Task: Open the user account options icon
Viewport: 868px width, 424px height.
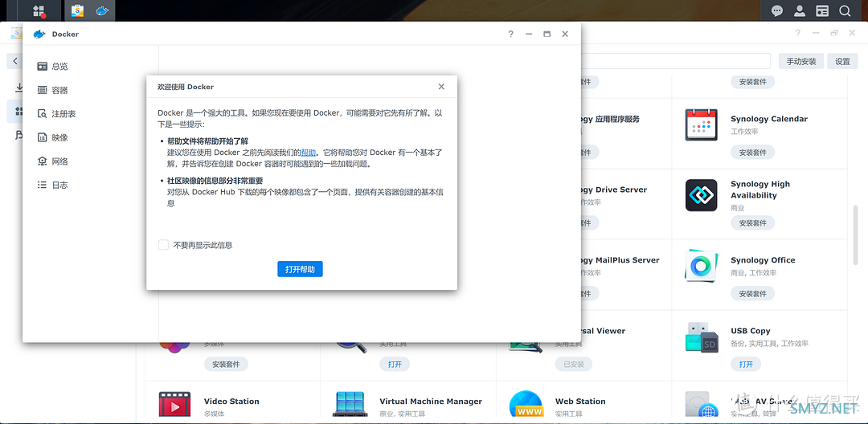Action: tap(800, 10)
